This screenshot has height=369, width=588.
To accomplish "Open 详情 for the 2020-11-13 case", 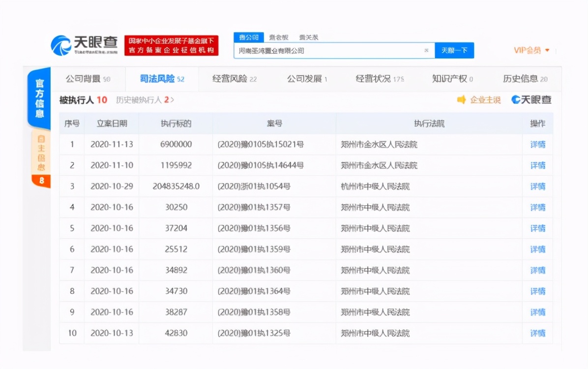I will click(x=538, y=145).
